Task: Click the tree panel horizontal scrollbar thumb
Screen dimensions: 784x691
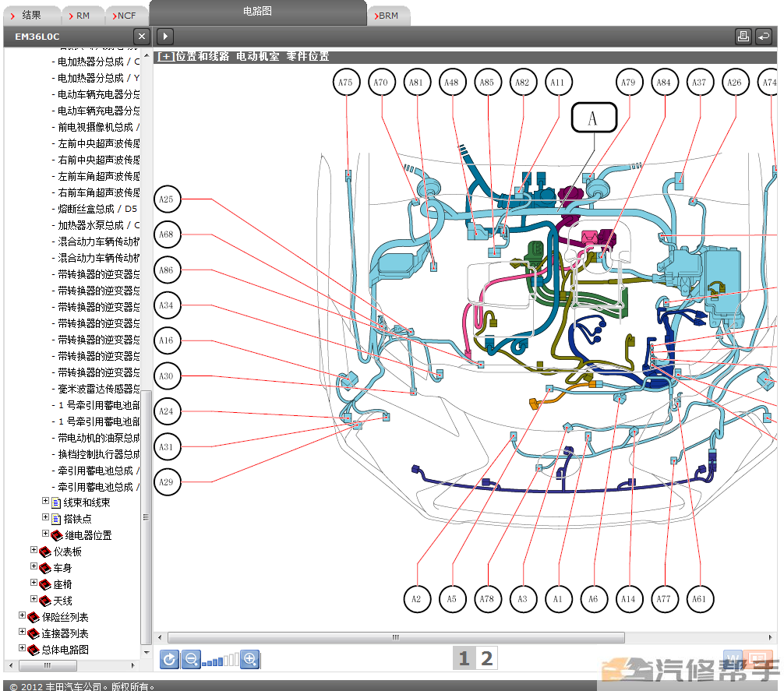Action: (48, 665)
